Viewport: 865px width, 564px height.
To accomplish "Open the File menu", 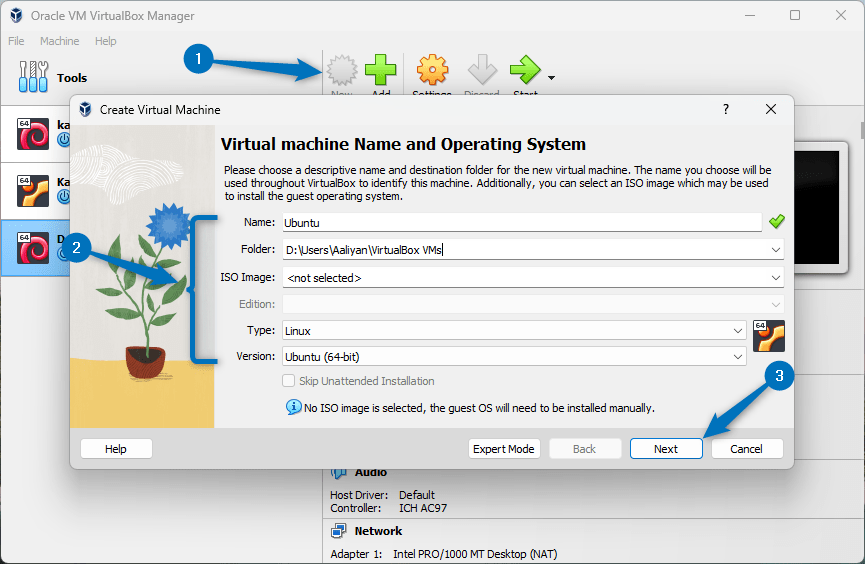I will pyautogui.click(x=16, y=41).
